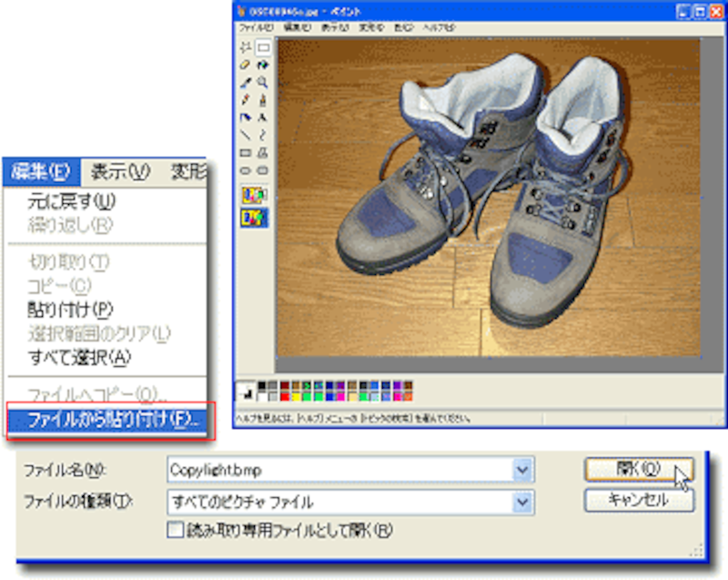
Task: Tick 読み取り専用ファイルとして開く checkbox
Action: click(176, 530)
